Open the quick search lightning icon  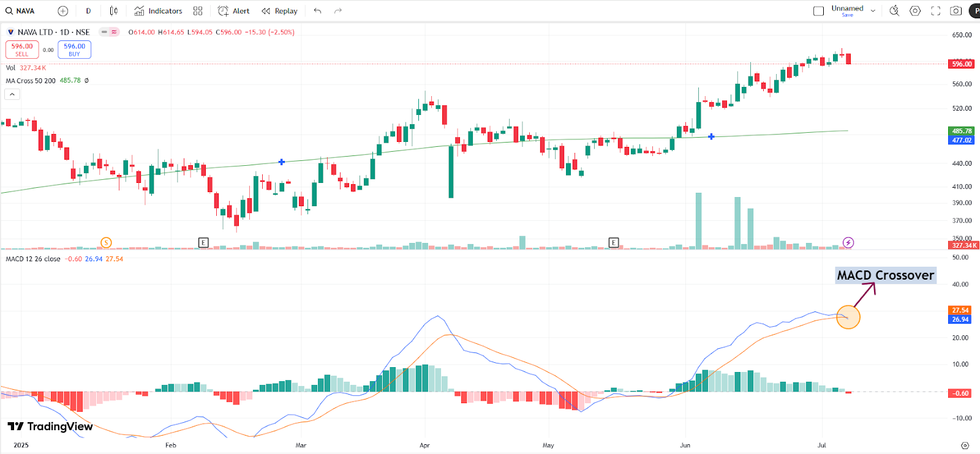(894, 11)
